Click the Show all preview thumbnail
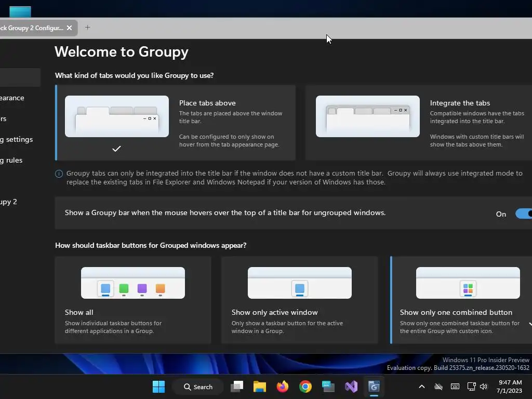Screen dimensions: 532x399 [133, 283]
